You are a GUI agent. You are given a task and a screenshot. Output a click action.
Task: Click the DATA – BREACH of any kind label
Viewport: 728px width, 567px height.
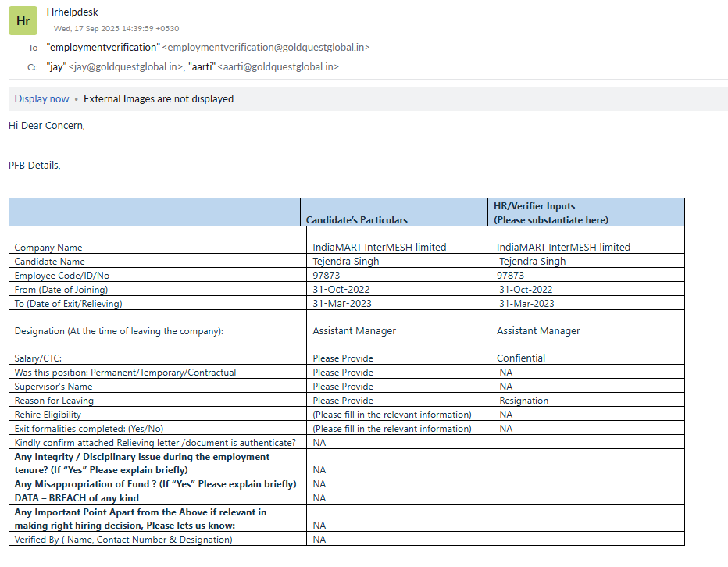(77, 497)
